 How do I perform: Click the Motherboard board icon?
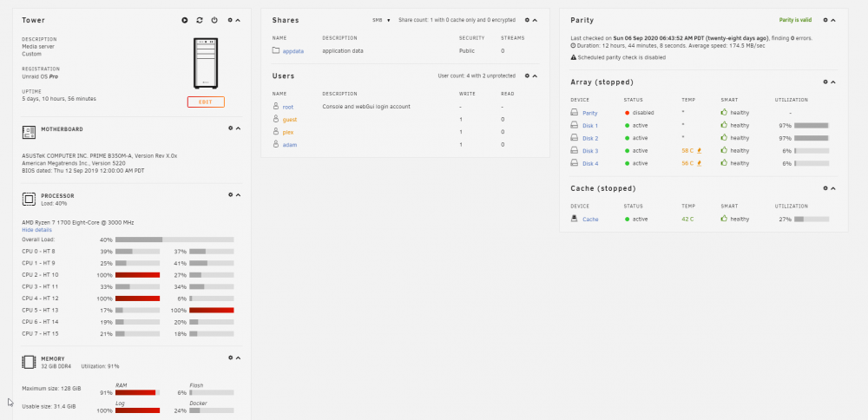(29, 132)
